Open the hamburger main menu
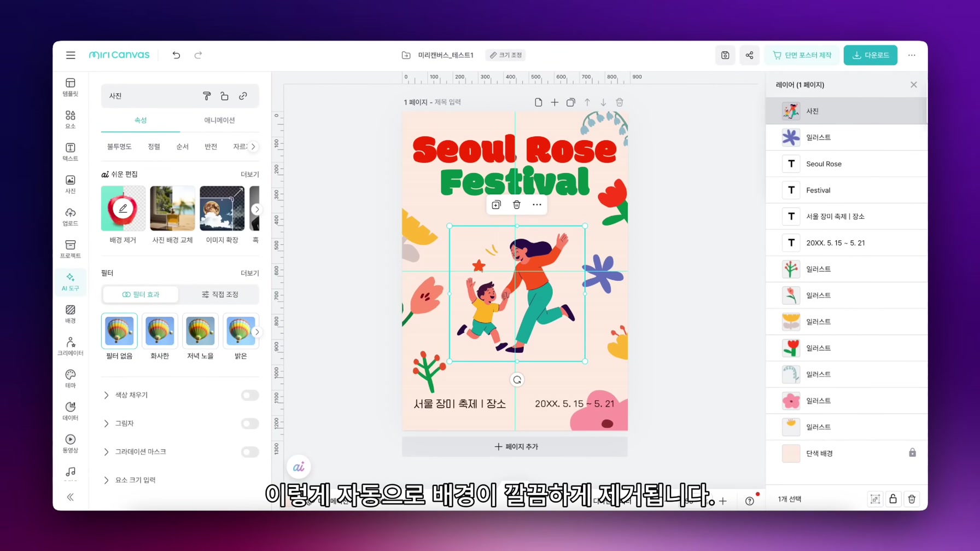This screenshot has height=551, width=980. (x=71, y=55)
